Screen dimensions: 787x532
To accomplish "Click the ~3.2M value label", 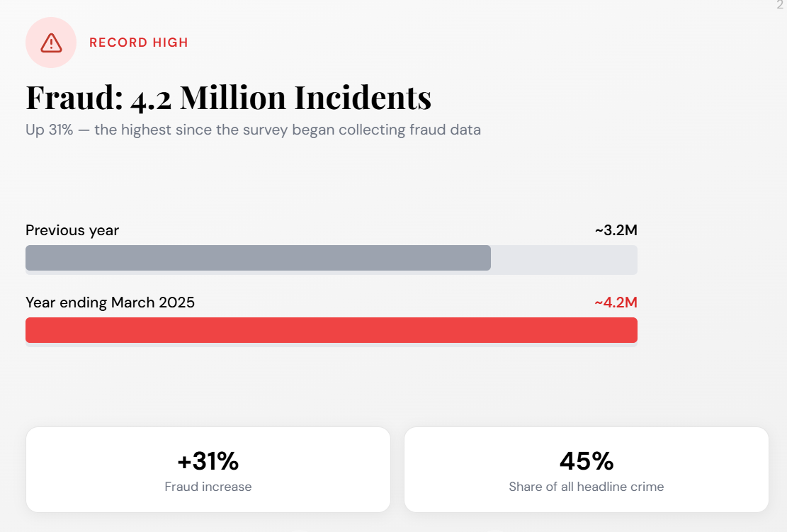I will tap(616, 230).
